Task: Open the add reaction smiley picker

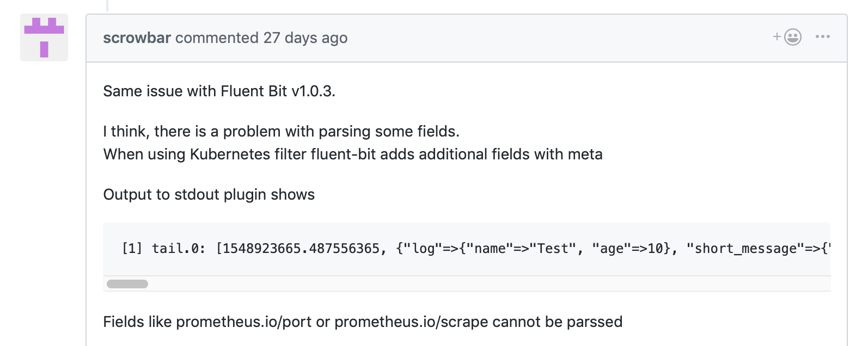Action: click(x=787, y=37)
